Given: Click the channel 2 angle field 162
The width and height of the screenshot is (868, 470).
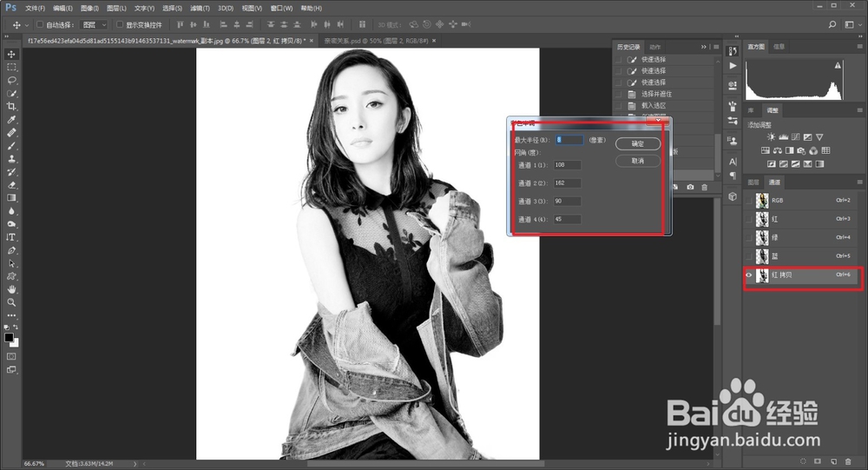Looking at the screenshot, I should pos(568,183).
